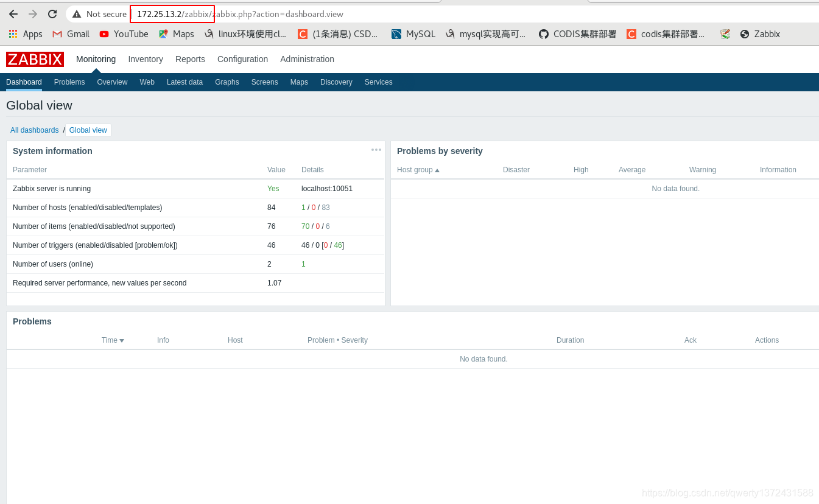Screen dimensions: 819x504
Task: Click the Actions column header
Action: pyautogui.click(x=767, y=340)
